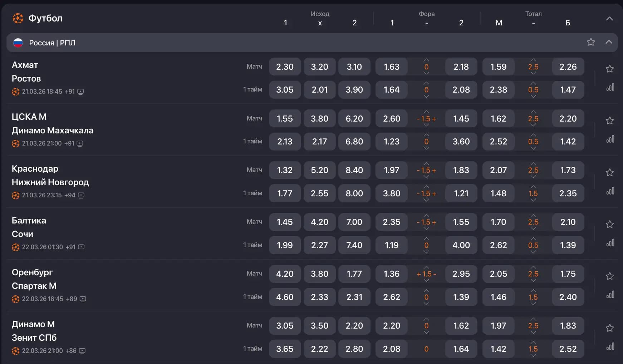Choose Сочи first-half win 7.40
The image size is (623, 364).
click(x=354, y=245)
